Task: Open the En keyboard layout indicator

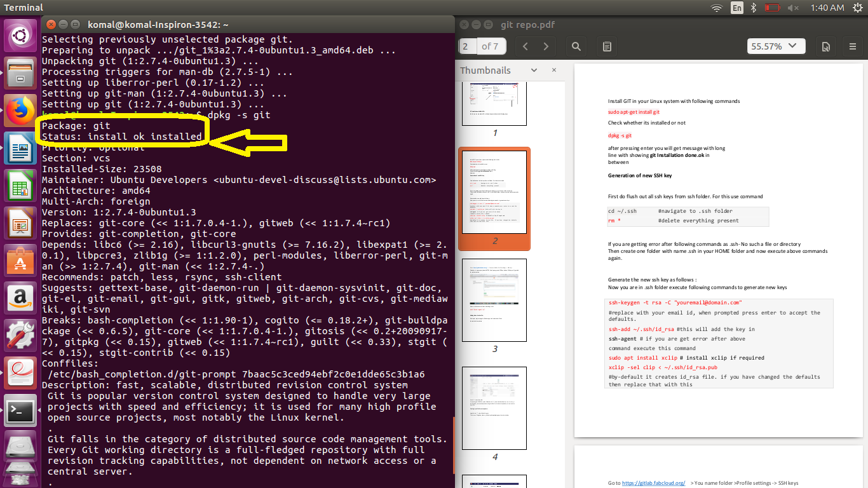Action: coord(737,8)
